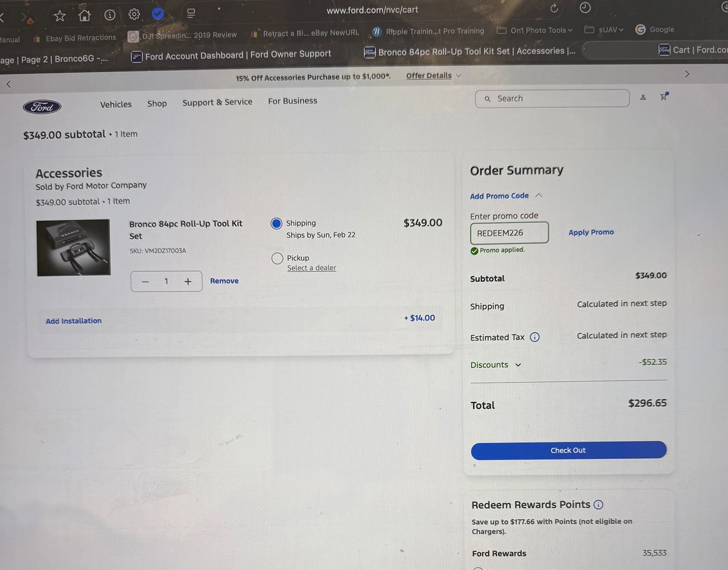Viewport: 728px width, 570px height.
Task: Go to next promo banner message
Action: coord(687,74)
